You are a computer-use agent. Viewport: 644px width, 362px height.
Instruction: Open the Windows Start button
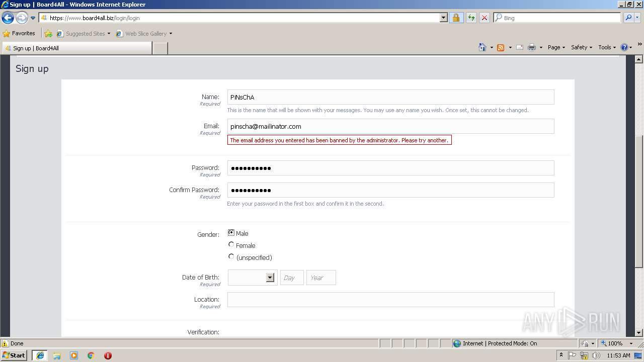[x=14, y=355]
